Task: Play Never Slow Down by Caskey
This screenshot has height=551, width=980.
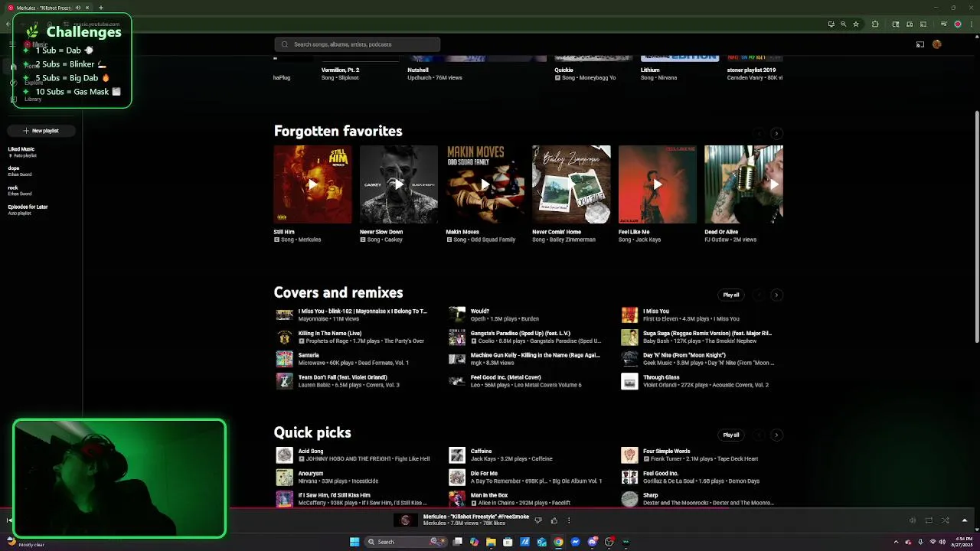Action: pos(399,184)
